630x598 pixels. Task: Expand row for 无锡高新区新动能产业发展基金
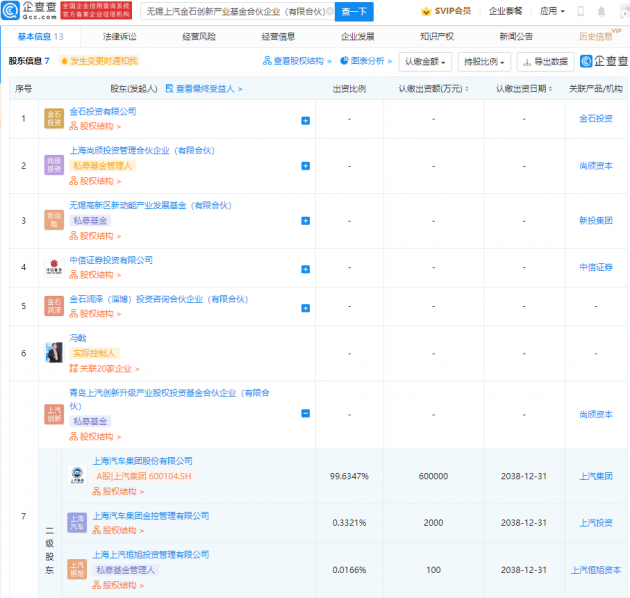(x=305, y=221)
